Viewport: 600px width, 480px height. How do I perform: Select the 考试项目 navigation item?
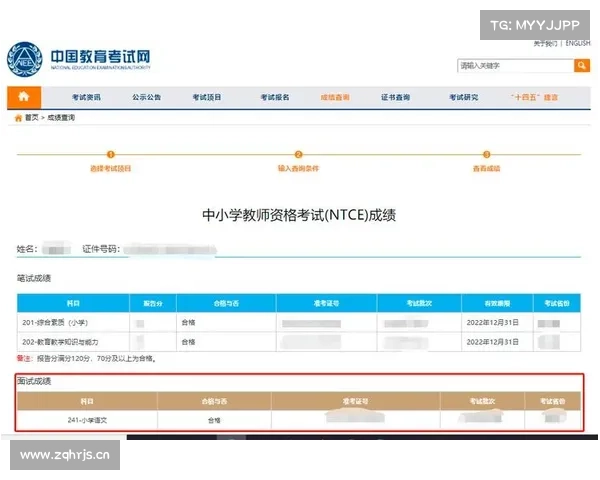coord(207,98)
